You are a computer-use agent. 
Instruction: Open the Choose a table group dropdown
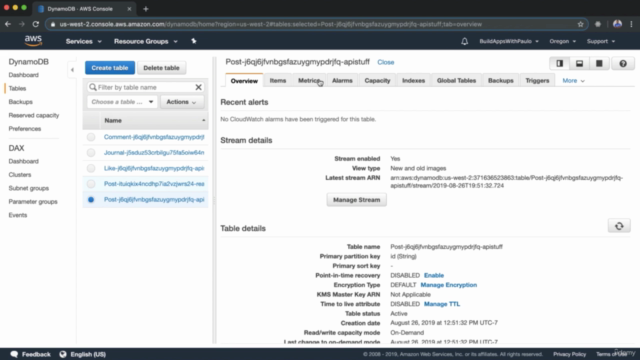click(122, 102)
